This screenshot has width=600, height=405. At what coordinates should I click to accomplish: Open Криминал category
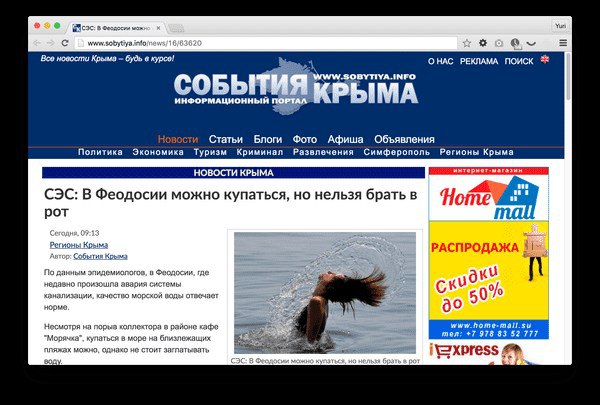pyautogui.click(x=260, y=152)
